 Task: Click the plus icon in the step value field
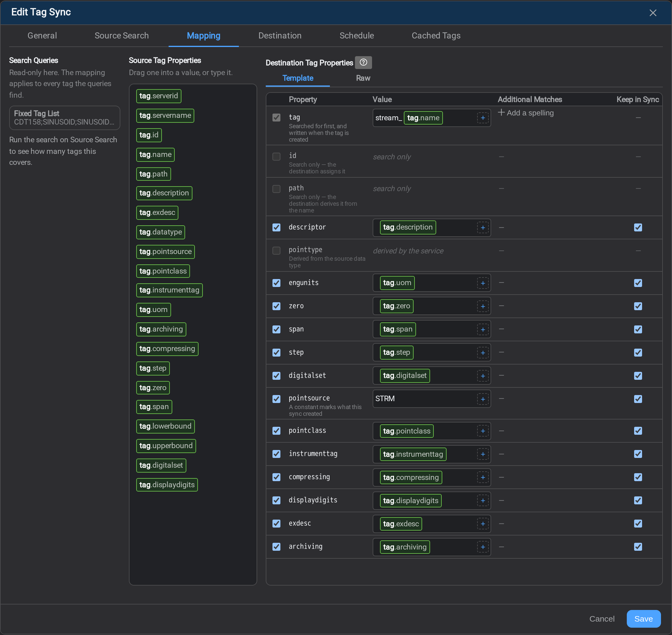[483, 353]
